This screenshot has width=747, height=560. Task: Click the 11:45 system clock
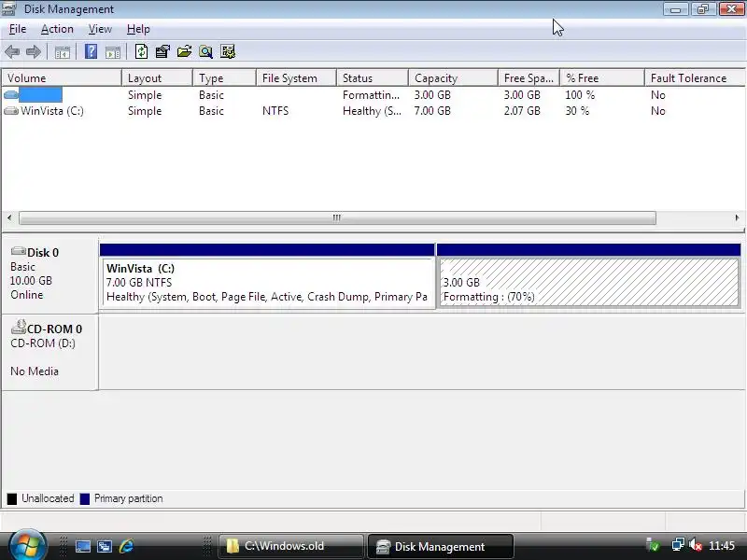[x=722, y=546]
